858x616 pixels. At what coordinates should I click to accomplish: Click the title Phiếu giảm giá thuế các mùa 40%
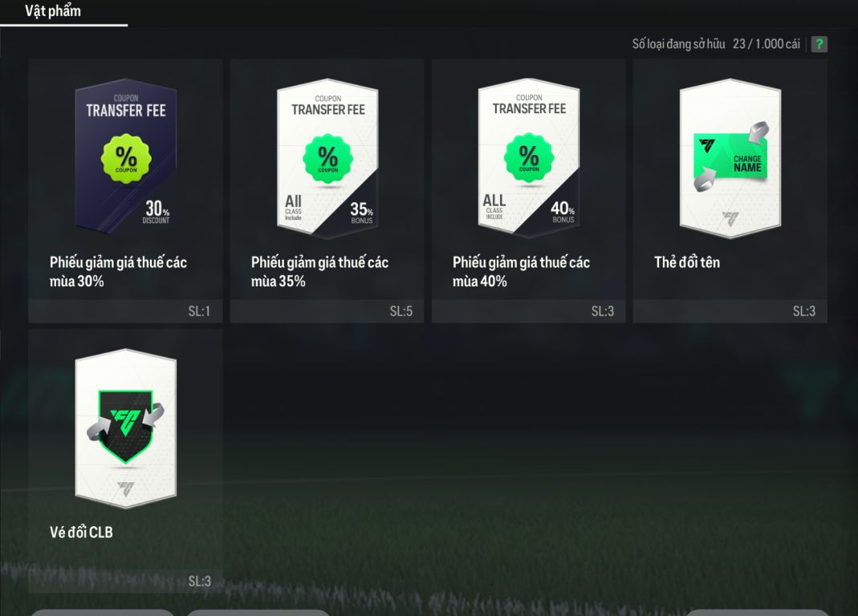click(x=521, y=272)
